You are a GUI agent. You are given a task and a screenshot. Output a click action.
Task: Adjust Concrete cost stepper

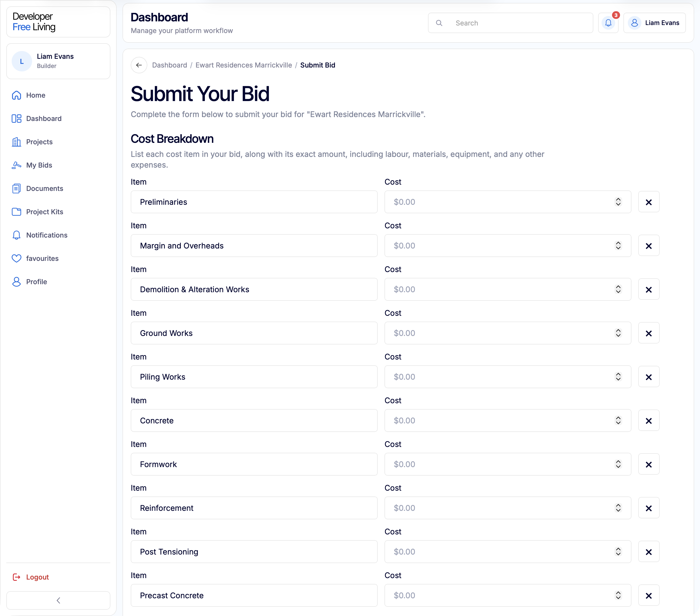[618, 421]
